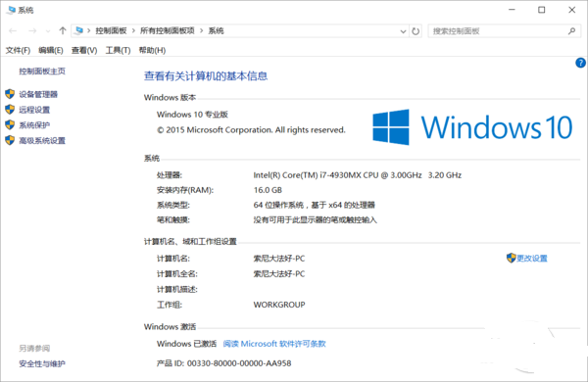
Task: Open the recent locations dropdown arrow
Action: coord(48,31)
